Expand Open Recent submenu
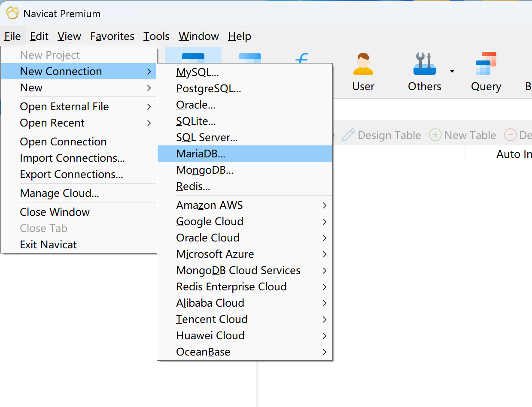This screenshot has height=407, width=532. click(79, 123)
